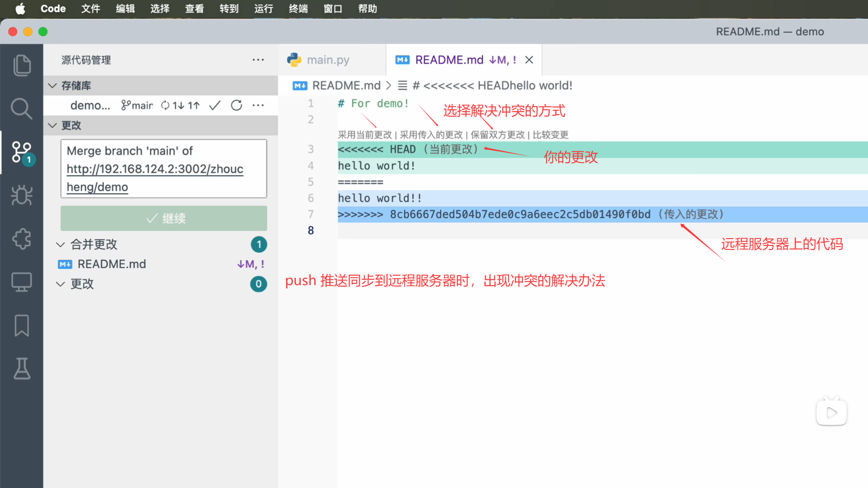Click 保留双方更改 conflict action
The image size is (868, 488).
[497, 135]
